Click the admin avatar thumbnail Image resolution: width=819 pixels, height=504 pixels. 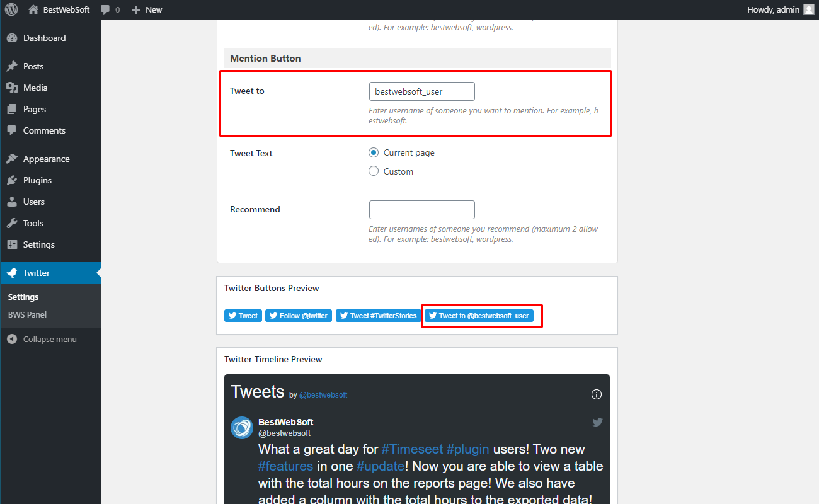point(808,9)
